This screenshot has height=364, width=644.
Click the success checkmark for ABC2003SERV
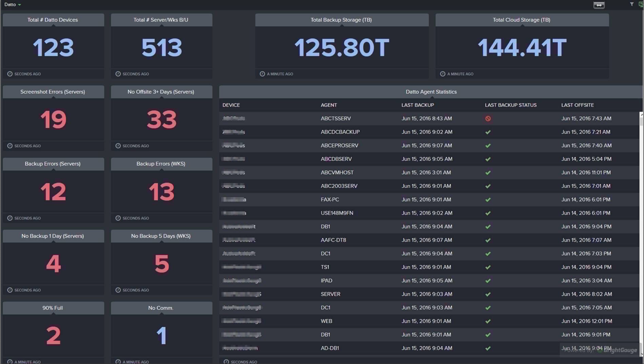488,186
